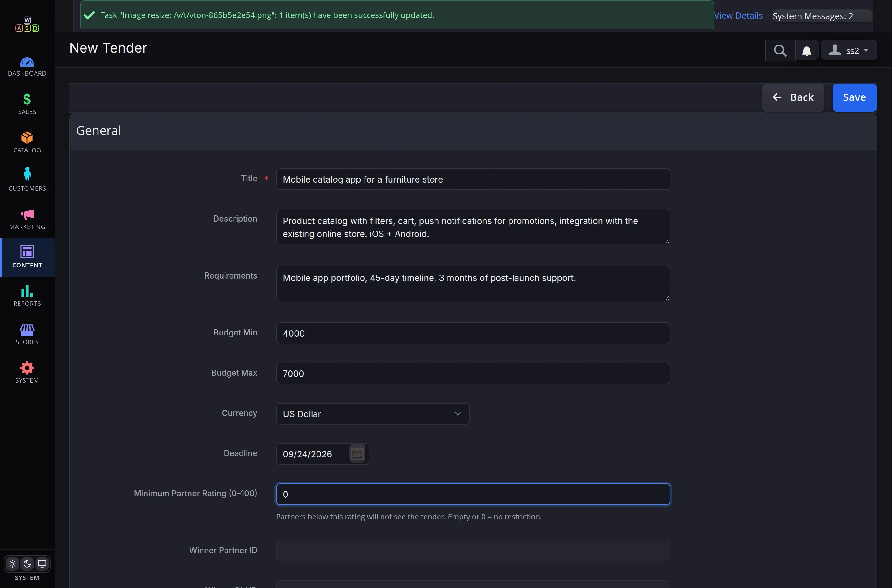The width and height of the screenshot is (892, 588).
Task: Open the Content menu
Action: click(27, 257)
